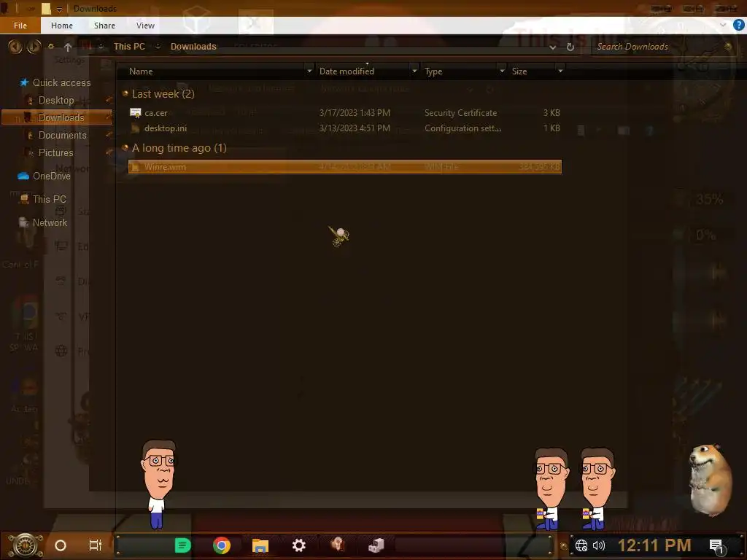Viewport: 747px width, 560px height.
Task: Open Cortana search circle on taskbar
Action: point(61,545)
